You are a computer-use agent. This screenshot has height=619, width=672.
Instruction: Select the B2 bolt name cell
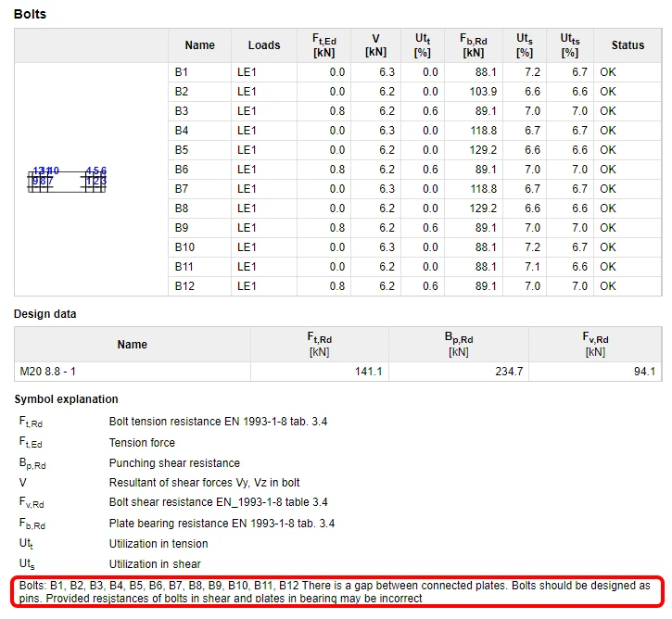coord(199,92)
